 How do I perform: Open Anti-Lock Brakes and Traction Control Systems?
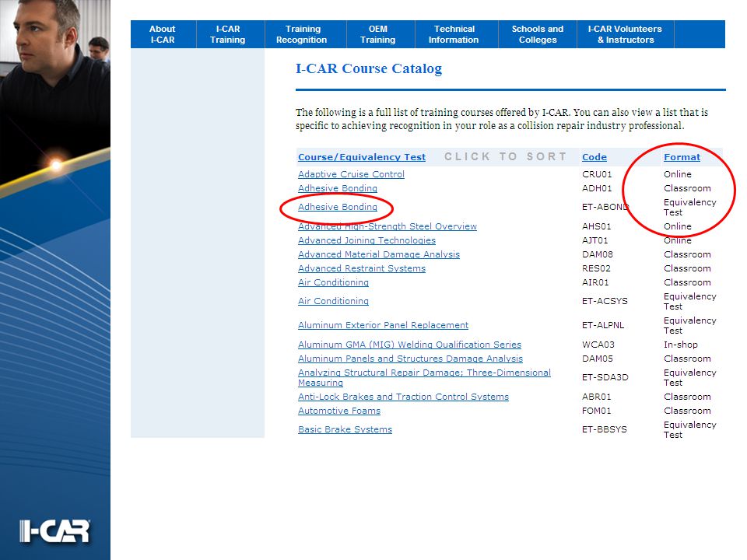click(x=403, y=397)
